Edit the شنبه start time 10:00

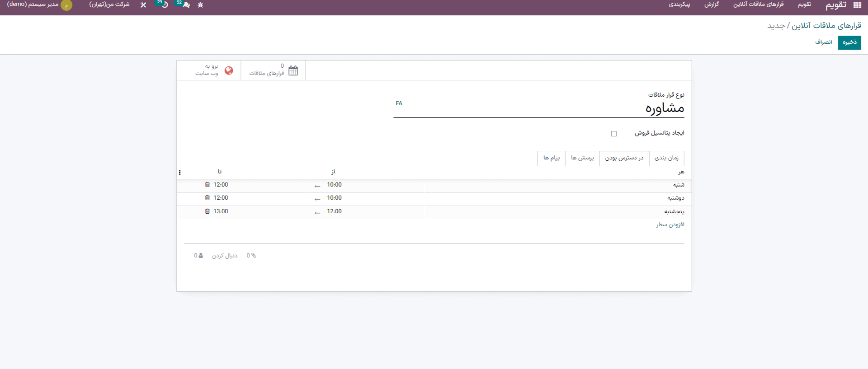tap(334, 185)
